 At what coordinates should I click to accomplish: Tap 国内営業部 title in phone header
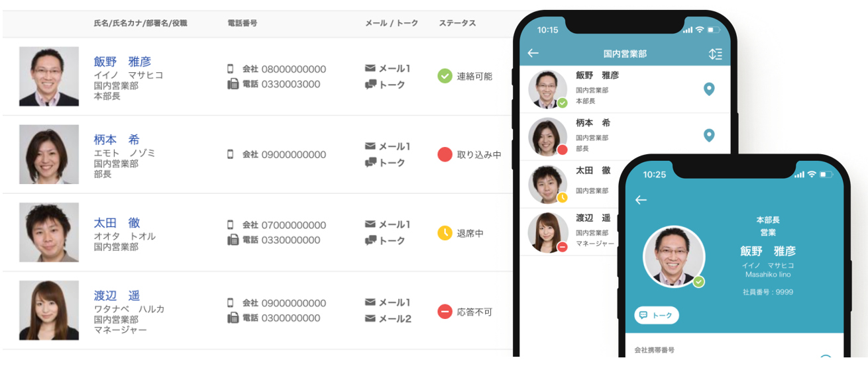click(625, 54)
